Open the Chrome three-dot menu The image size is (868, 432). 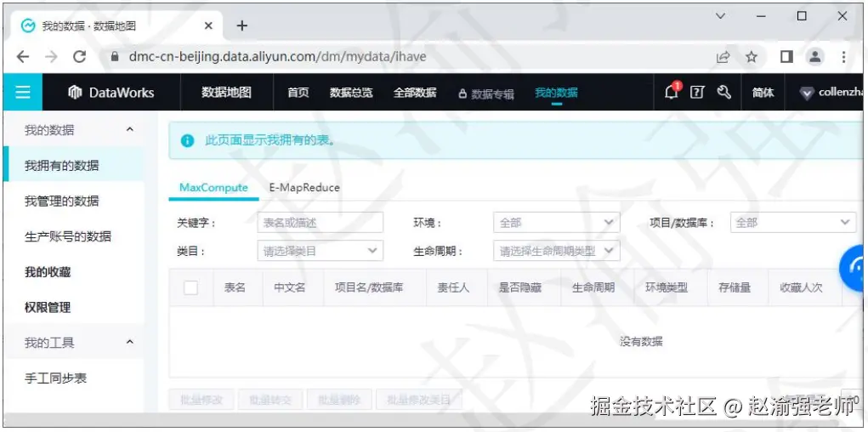[x=843, y=56]
